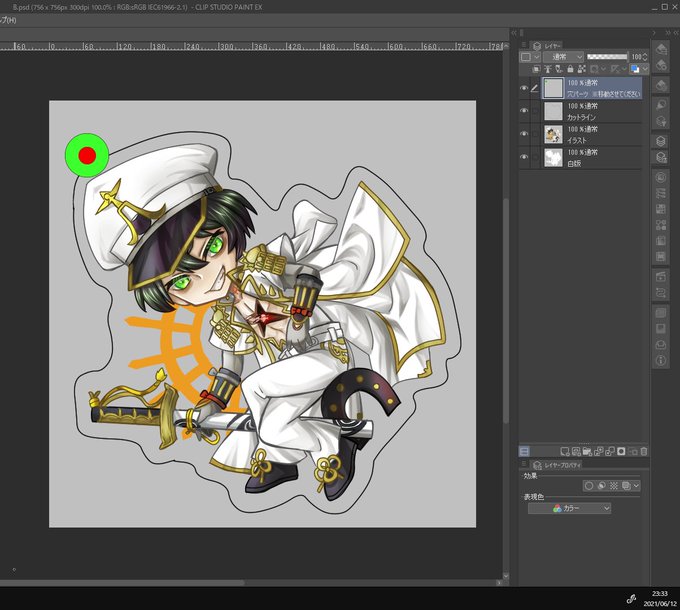Hide the カットライン layer via eye icon
Screen dimensions: 680x610
coord(524,111)
